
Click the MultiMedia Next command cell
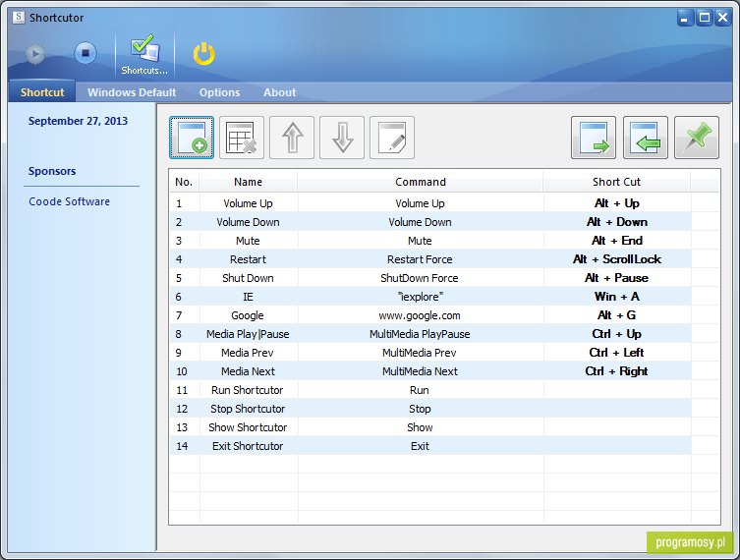pos(420,371)
